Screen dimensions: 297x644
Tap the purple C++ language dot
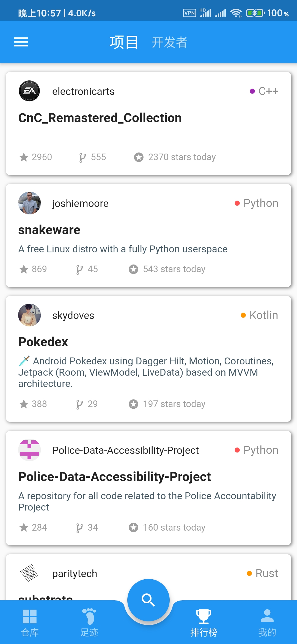252,91
